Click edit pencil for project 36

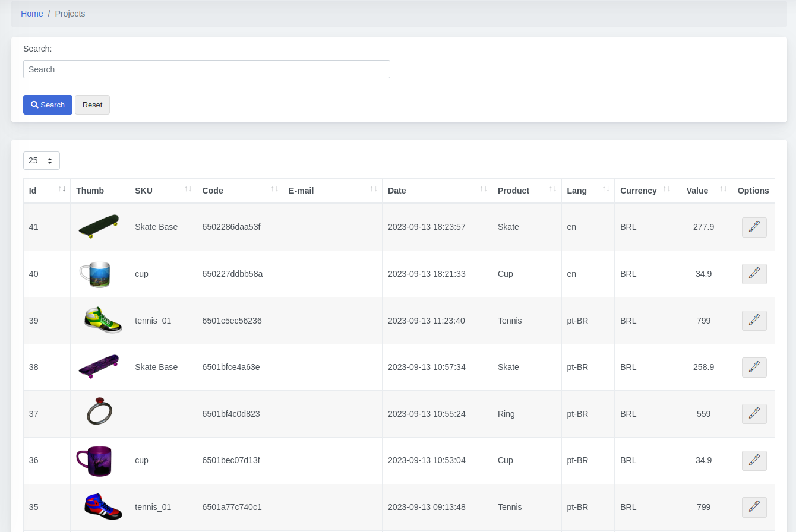[x=754, y=460]
